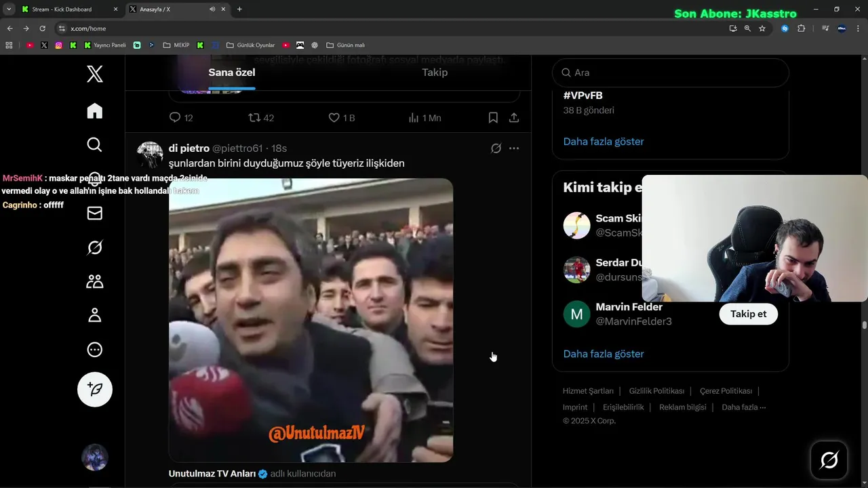Click the install app icon in the address bar
The image size is (868, 488).
733,28
